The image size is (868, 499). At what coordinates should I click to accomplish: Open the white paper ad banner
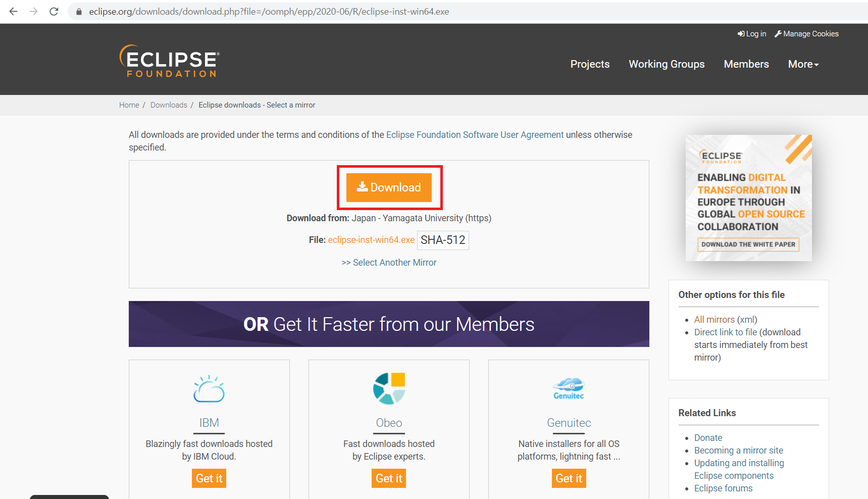(748, 198)
